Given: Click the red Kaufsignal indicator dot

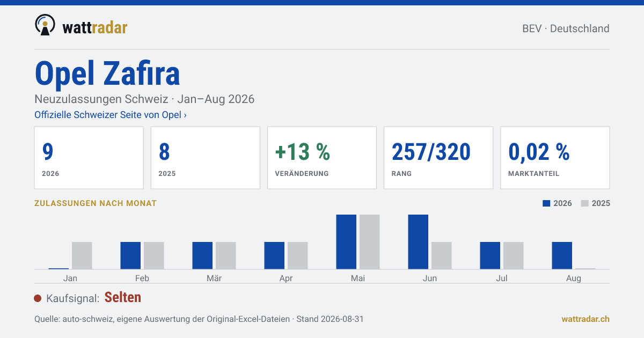Looking at the screenshot, I should tap(38, 298).
